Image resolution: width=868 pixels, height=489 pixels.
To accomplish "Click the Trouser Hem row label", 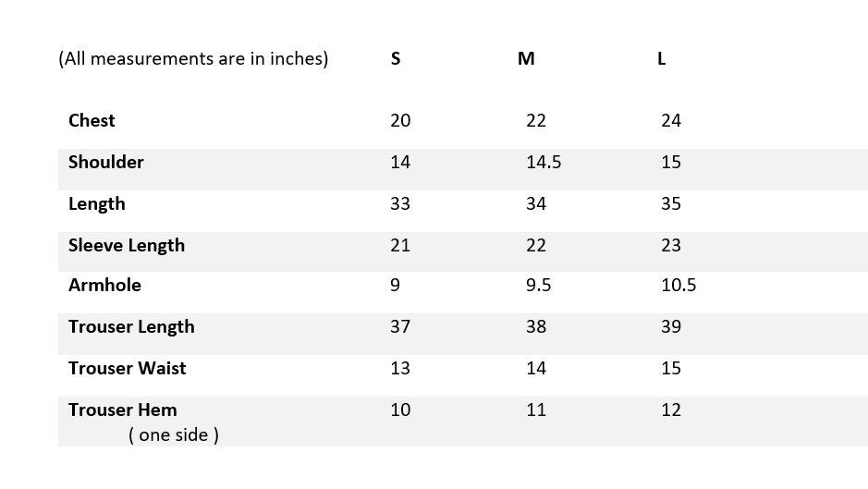I will tap(122, 410).
